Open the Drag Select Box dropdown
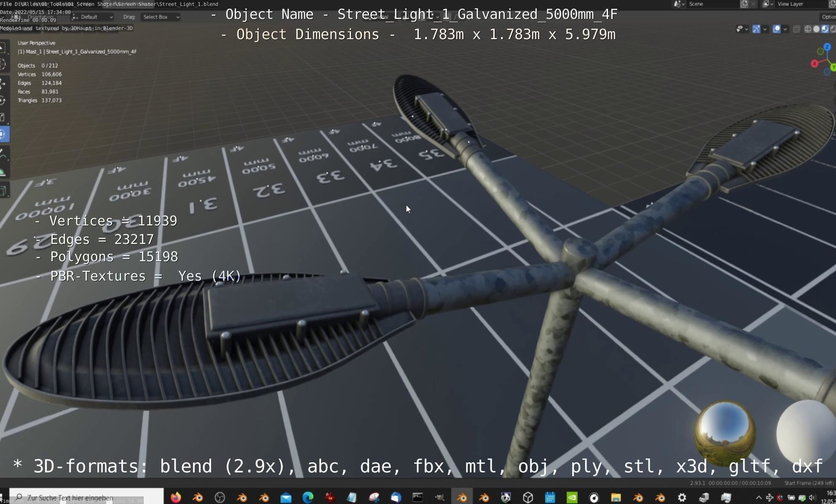This screenshot has height=504, width=836. [161, 17]
